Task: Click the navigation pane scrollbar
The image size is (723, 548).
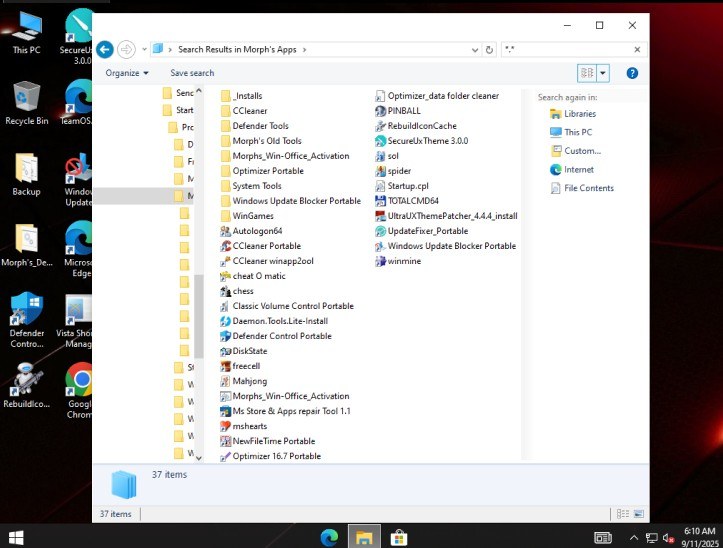Action: [x=199, y=316]
